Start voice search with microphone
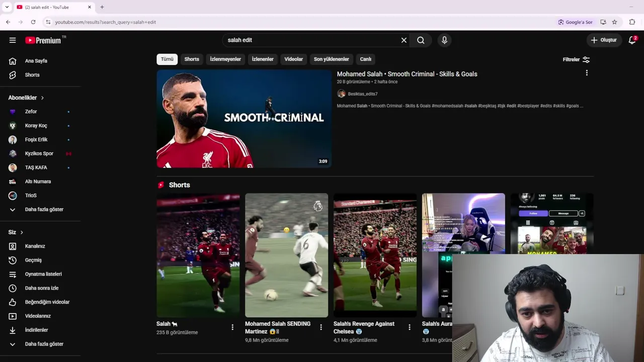644x362 pixels. 444,40
